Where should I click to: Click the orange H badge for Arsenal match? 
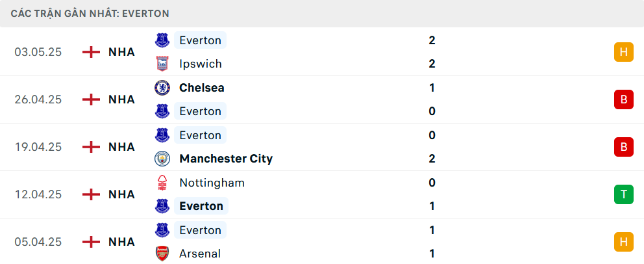point(623,242)
